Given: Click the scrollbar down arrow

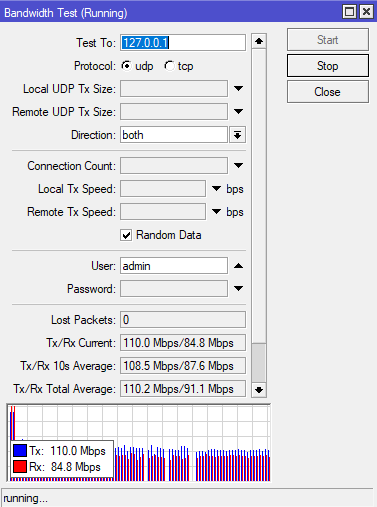Looking at the screenshot, I should pos(259,389).
